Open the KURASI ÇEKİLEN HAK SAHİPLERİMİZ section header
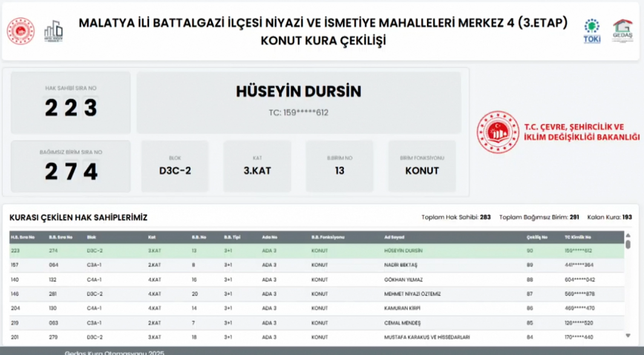Image resolution: width=644 pixels, height=355 pixels. (x=78, y=217)
